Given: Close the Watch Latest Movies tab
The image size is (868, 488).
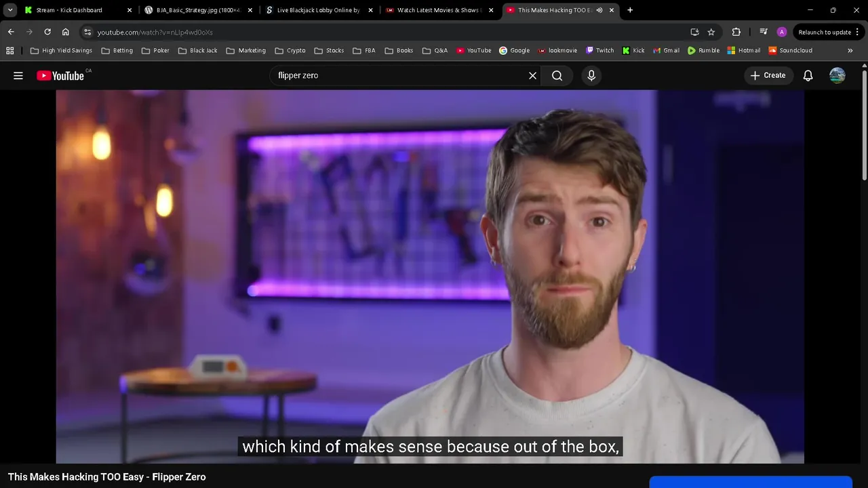Looking at the screenshot, I should tap(491, 10).
